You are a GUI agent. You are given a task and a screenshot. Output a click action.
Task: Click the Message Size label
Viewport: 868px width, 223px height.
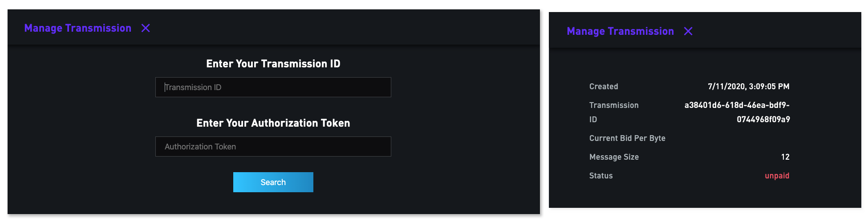[614, 157]
